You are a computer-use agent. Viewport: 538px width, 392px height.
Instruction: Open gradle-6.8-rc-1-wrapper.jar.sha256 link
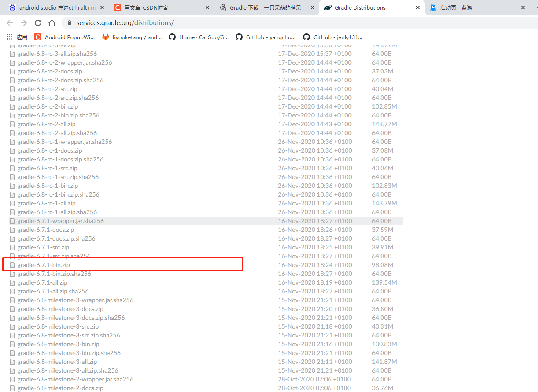pyautogui.click(x=65, y=142)
